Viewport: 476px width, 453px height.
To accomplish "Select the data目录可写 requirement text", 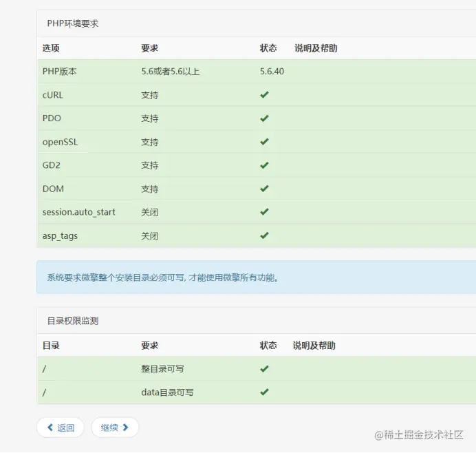I will [x=167, y=392].
